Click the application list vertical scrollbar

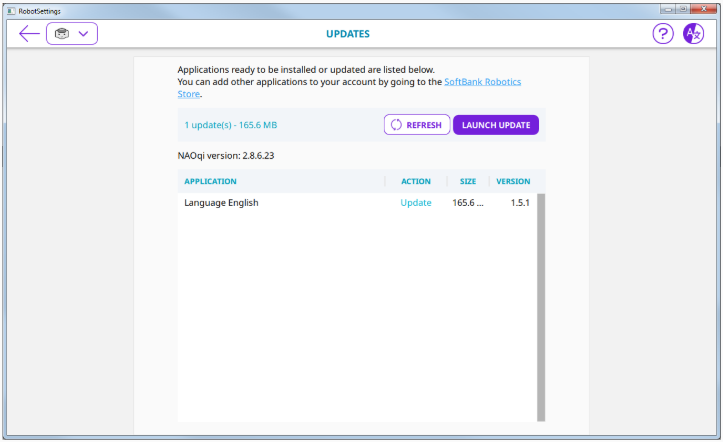(541, 307)
